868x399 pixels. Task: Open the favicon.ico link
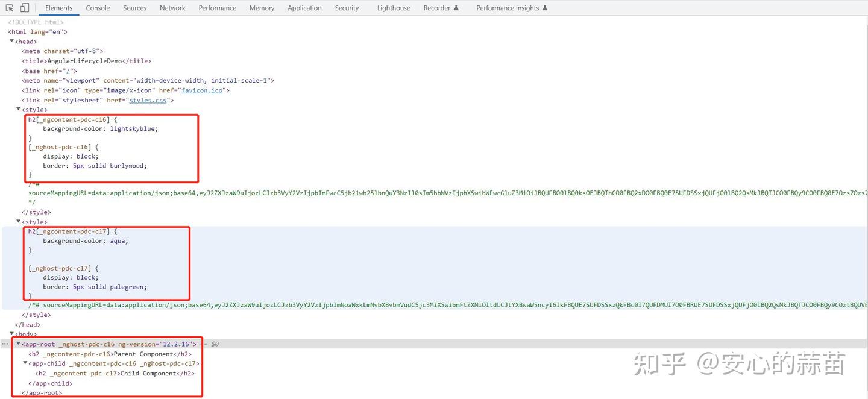(x=201, y=90)
